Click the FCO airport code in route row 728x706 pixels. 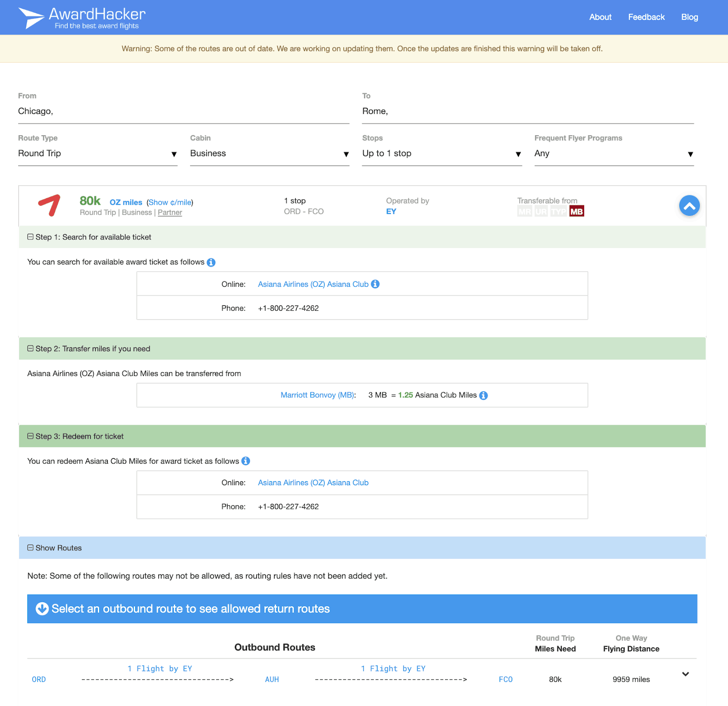click(x=506, y=680)
